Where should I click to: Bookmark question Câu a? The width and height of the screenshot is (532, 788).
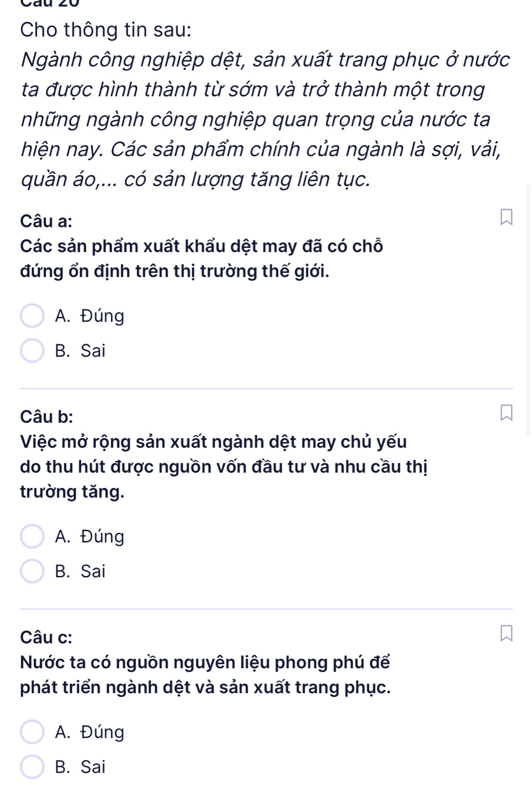coord(506,218)
